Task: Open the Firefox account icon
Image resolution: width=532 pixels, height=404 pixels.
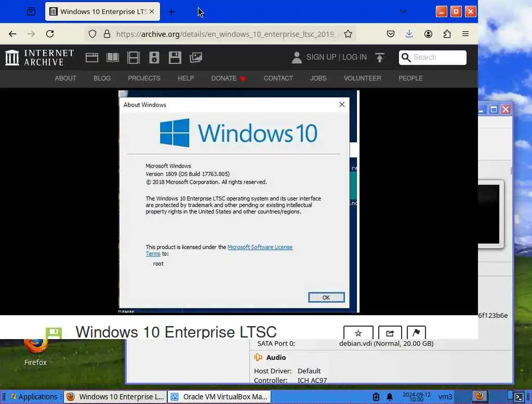Action: coord(428,34)
